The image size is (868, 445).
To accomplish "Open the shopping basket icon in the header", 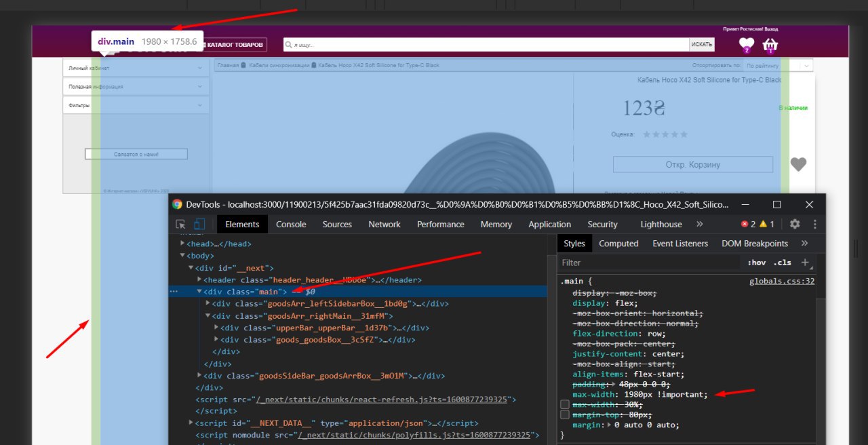I will click(x=770, y=45).
